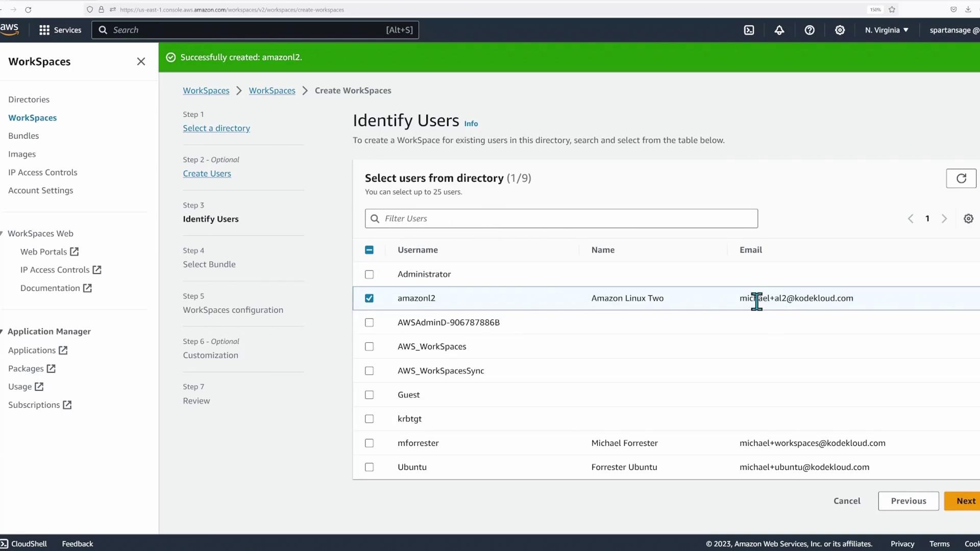
Task: Close the WorkSpaces side navigation
Action: point(141,62)
